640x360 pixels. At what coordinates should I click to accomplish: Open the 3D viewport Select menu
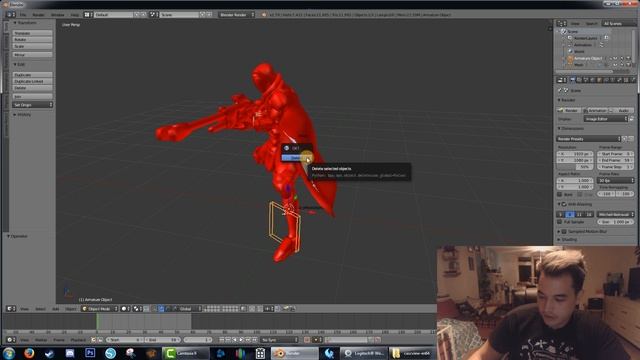[x=40, y=309]
